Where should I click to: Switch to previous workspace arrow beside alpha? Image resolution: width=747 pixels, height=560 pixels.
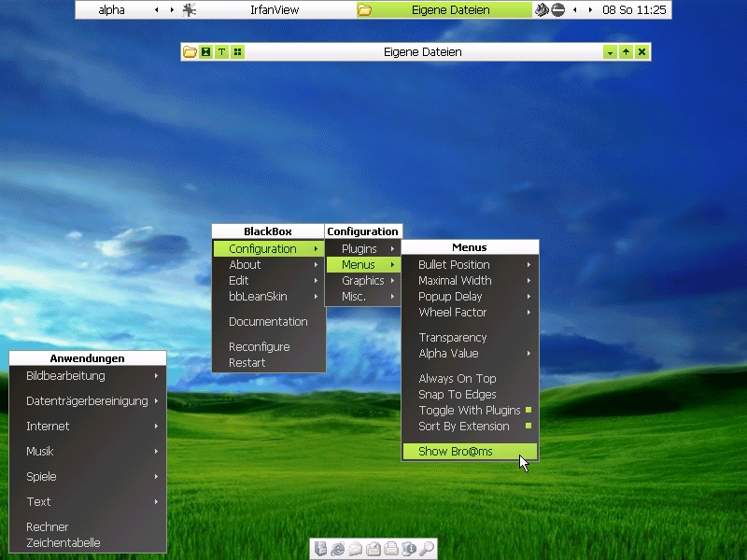pyautogui.click(x=157, y=9)
